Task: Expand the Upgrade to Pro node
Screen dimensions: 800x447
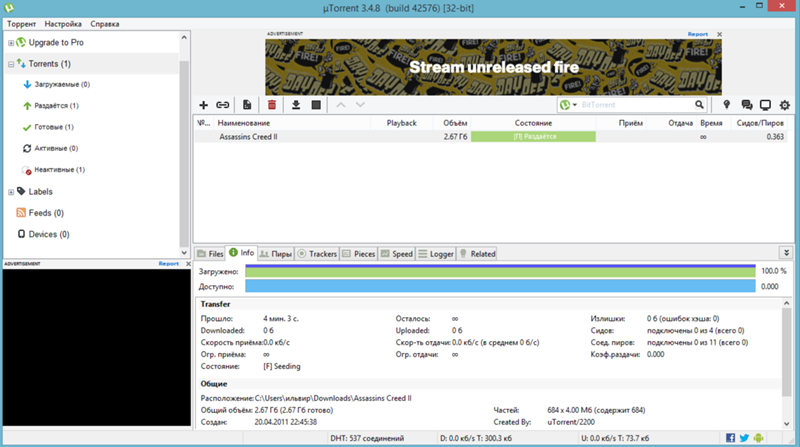Action: click(x=11, y=44)
